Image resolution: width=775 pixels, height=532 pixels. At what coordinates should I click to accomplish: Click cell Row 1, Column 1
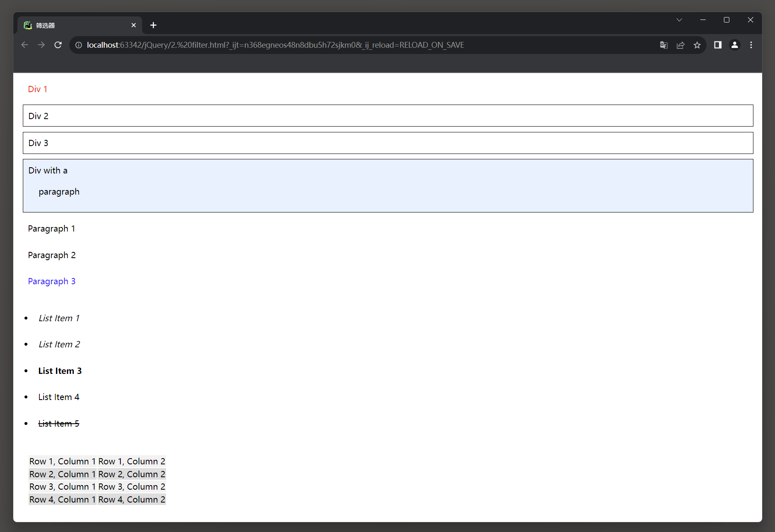pyautogui.click(x=63, y=461)
